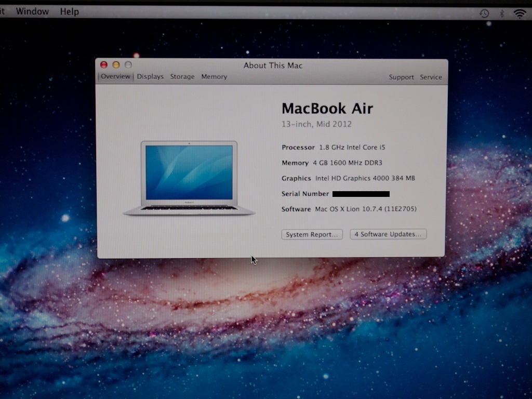Open the Time Machine menu bar icon
Screen dimensions: 532x399
(x=484, y=14)
